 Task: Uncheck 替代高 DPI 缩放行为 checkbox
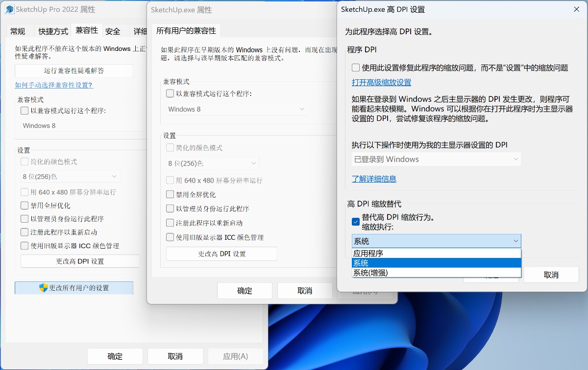coord(356,222)
